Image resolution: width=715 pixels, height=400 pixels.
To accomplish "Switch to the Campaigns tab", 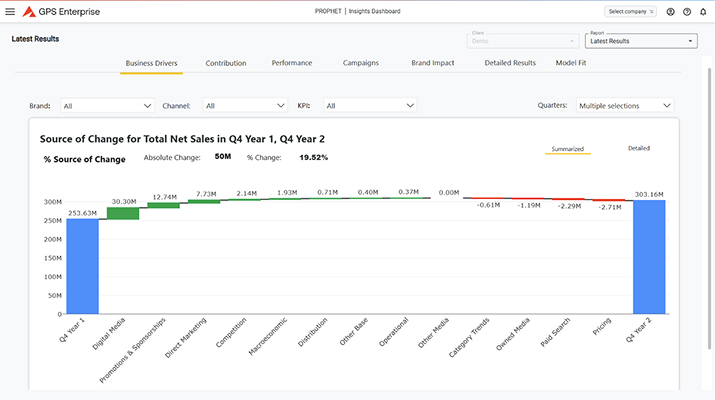I will [361, 63].
